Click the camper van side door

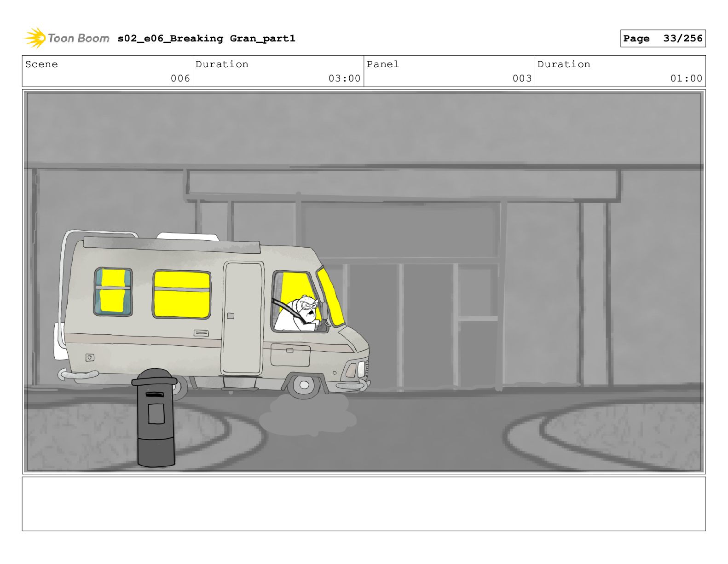pos(243,318)
